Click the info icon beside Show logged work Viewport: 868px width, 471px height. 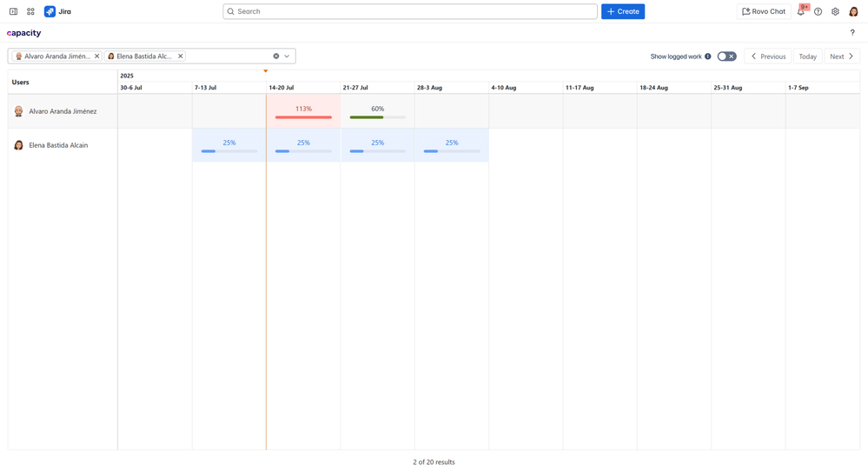coord(708,56)
